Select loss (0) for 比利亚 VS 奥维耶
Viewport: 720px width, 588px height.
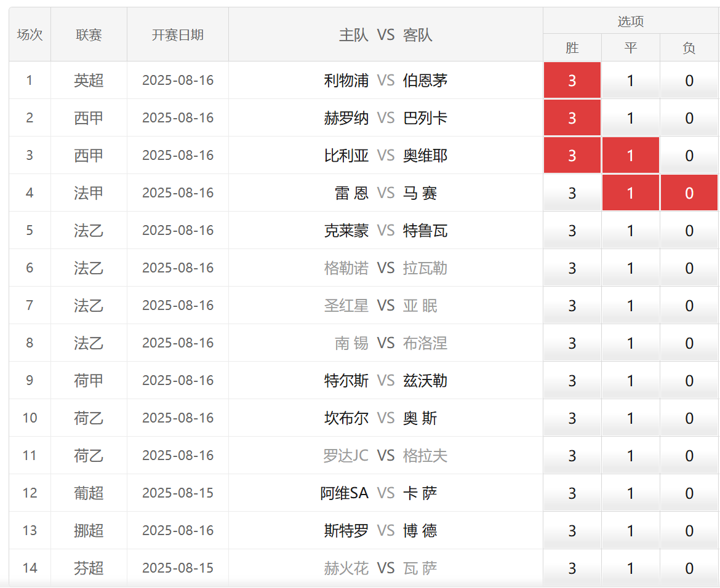click(689, 155)
